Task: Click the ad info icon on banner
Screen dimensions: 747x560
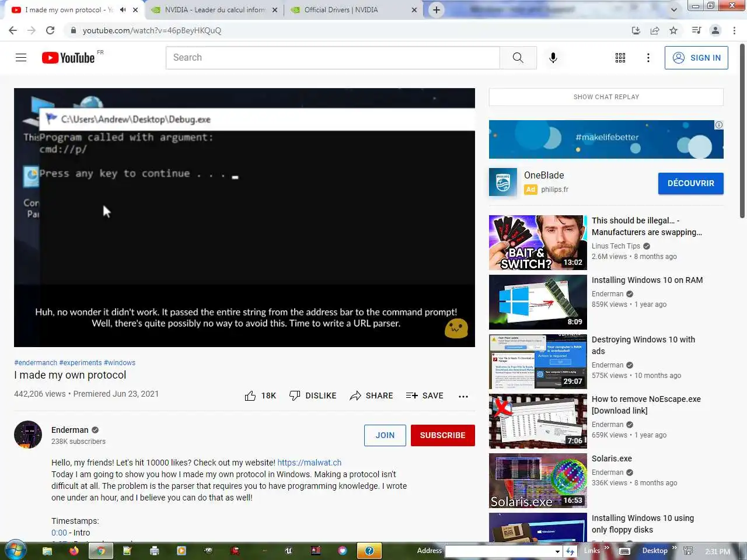Action: 719,125
